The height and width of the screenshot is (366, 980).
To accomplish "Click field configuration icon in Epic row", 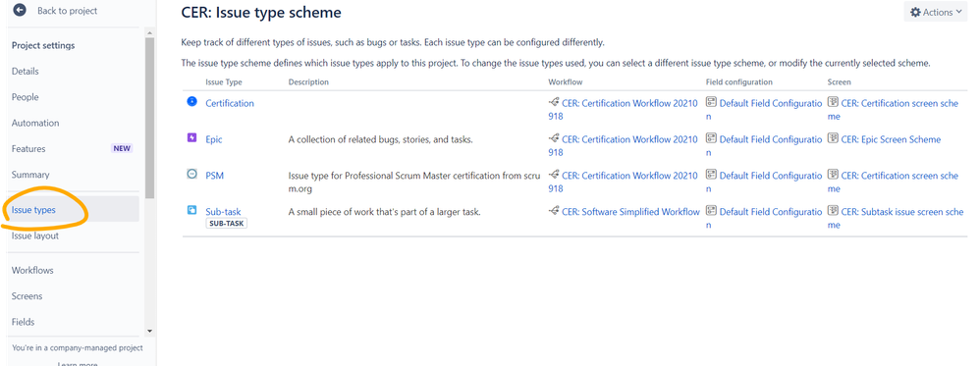I will pyautogui.click(x=711, y=138).
